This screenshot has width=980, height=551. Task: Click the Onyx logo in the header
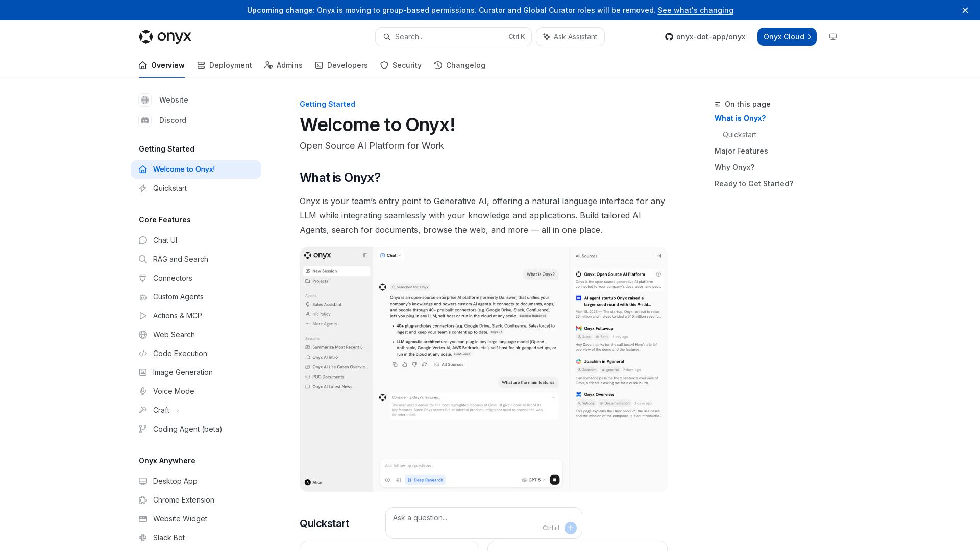[165, 37]
